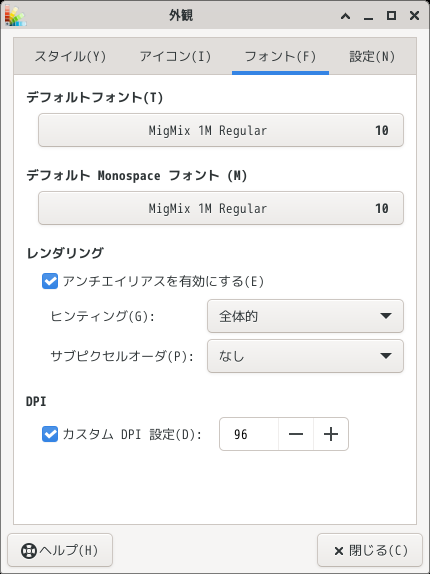Choose default font MigMix 1M Regular button
Viewport: 430px width, 574px height.
pyautogui.click(x=221, y=130)
